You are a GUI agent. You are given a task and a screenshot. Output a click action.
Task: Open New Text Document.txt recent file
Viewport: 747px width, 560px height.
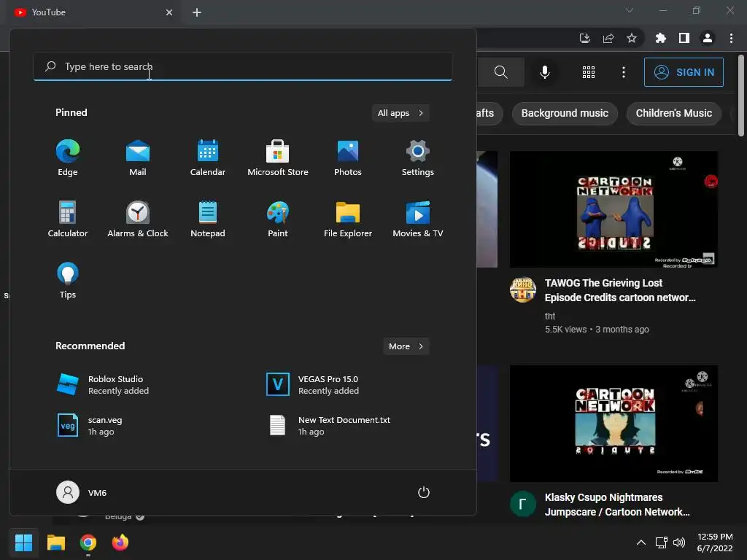(328, 426)
